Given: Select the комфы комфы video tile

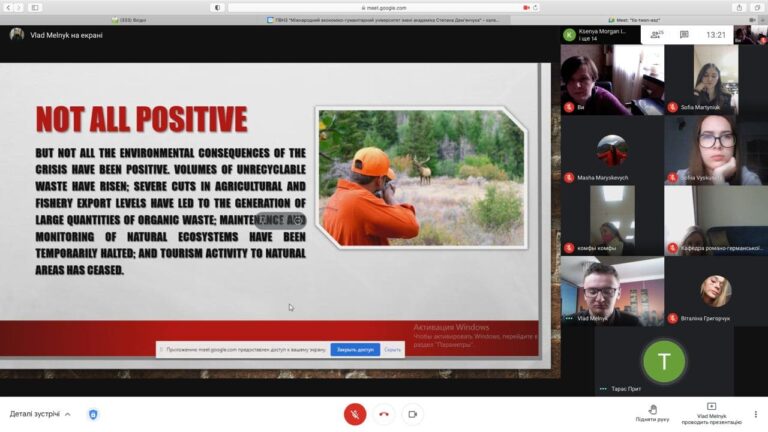Looking at the screenshot, I should [612, 220].
